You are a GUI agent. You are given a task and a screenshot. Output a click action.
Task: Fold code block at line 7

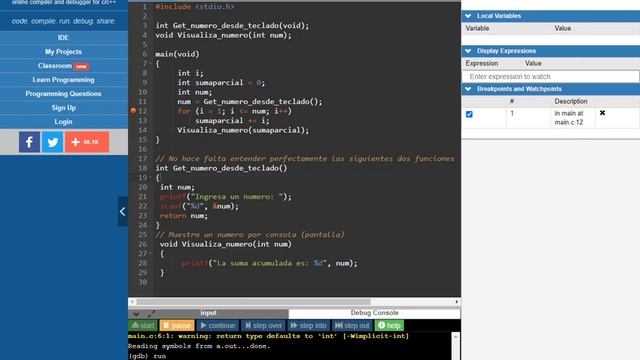point(150,64)
